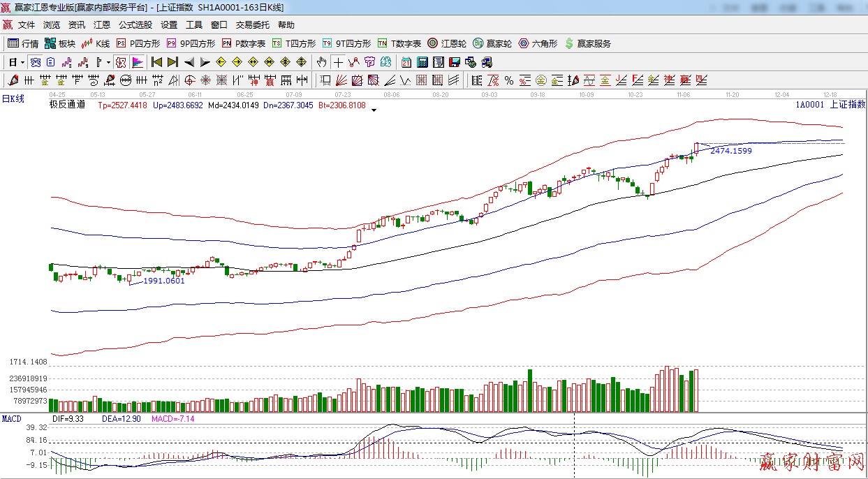Jump to first bar with skip-back arrow
The width and height of the screenshot is (868, 479).
click(156, 62)
